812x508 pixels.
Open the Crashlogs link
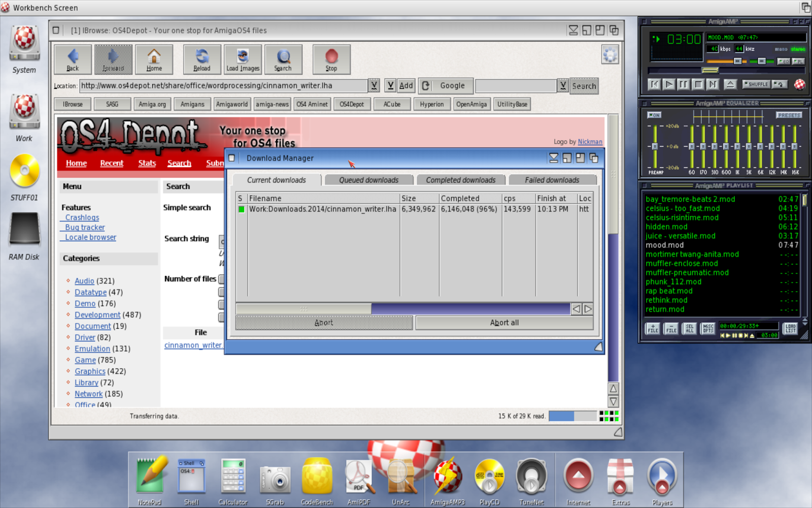click(x=82, y=217)
